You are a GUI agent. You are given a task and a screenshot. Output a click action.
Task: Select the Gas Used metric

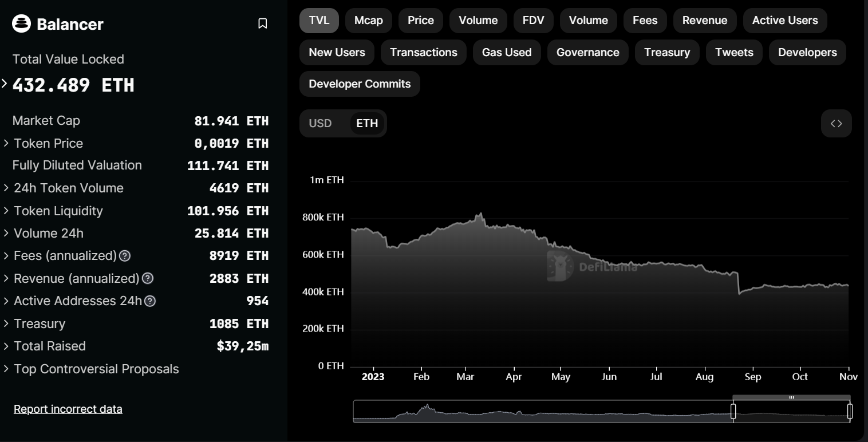[x=507, y=52]
